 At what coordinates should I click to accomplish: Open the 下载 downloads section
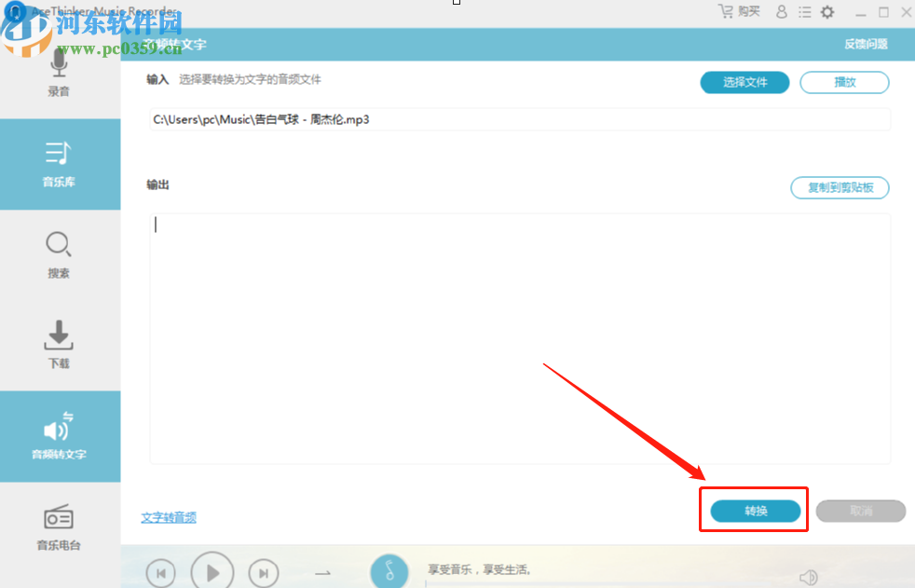point(58,345)
